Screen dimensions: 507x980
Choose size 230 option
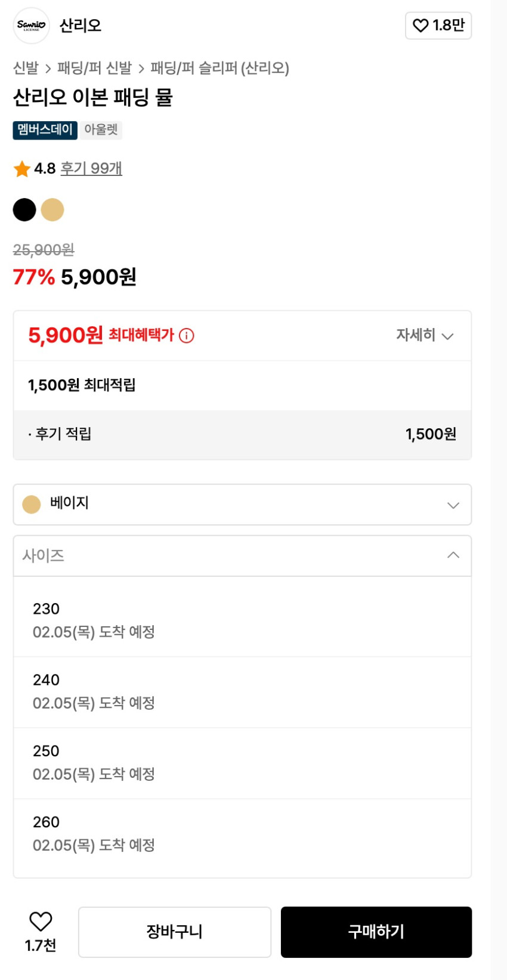(242, 620)
